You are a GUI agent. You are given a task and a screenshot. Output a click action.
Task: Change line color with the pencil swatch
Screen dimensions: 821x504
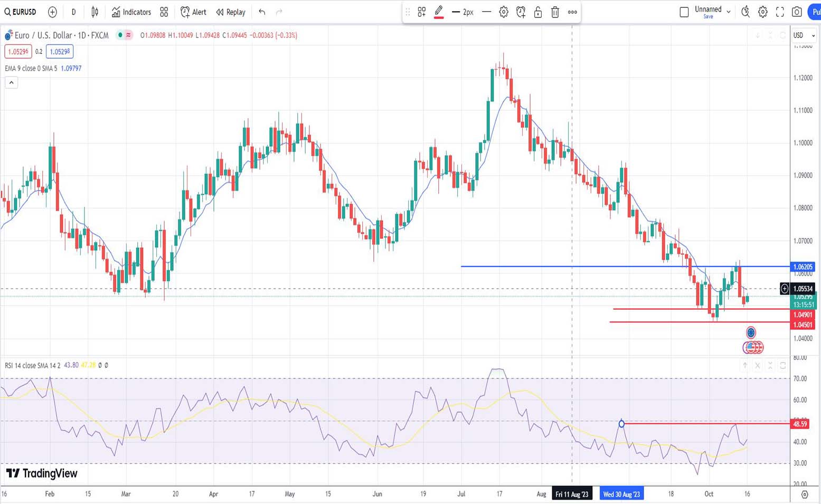(439, 12)
